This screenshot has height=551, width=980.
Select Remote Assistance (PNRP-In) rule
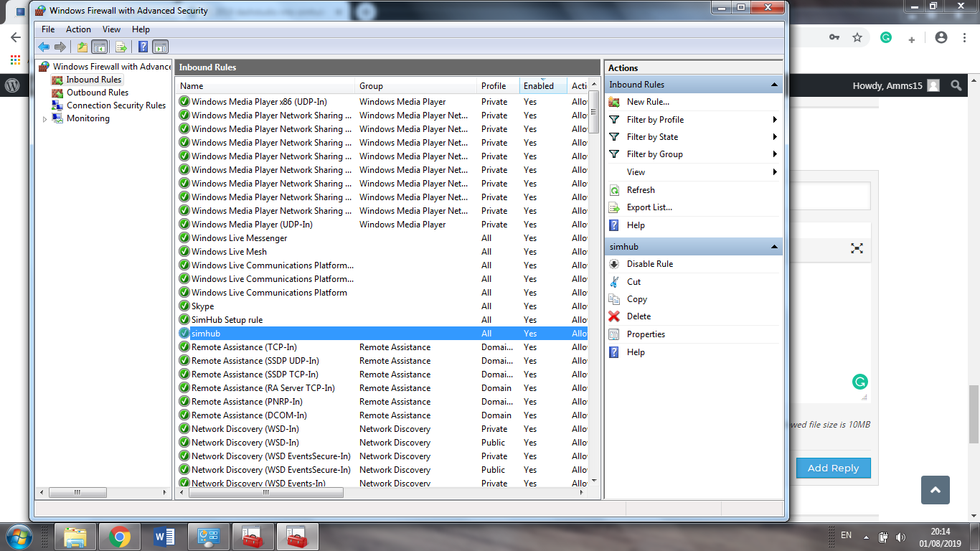pyautogui.click(x=382, y=402)
